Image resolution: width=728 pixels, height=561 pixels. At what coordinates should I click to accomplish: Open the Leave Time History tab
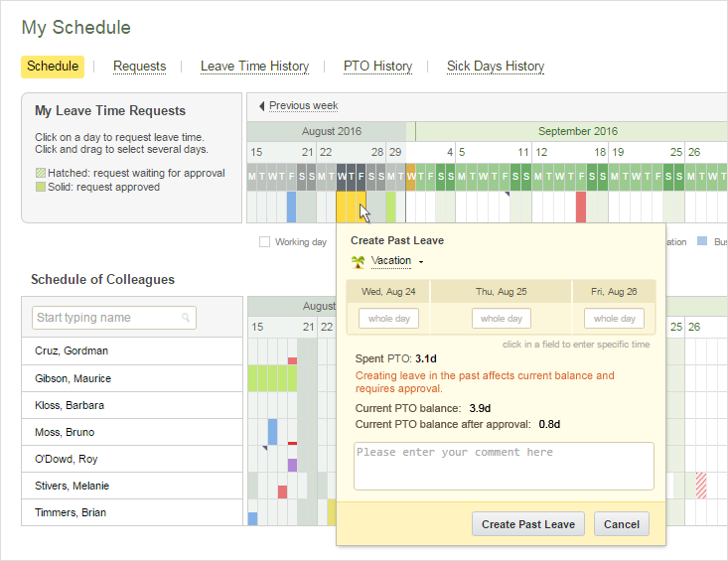[x=254, y=67]
